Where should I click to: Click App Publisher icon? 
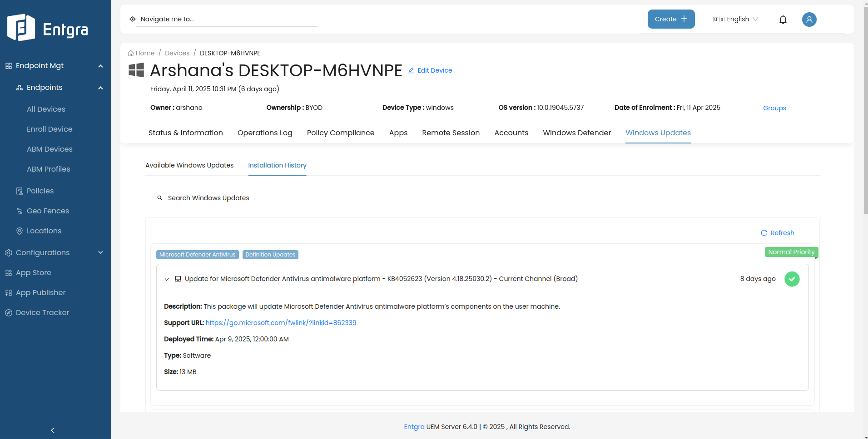9,293
